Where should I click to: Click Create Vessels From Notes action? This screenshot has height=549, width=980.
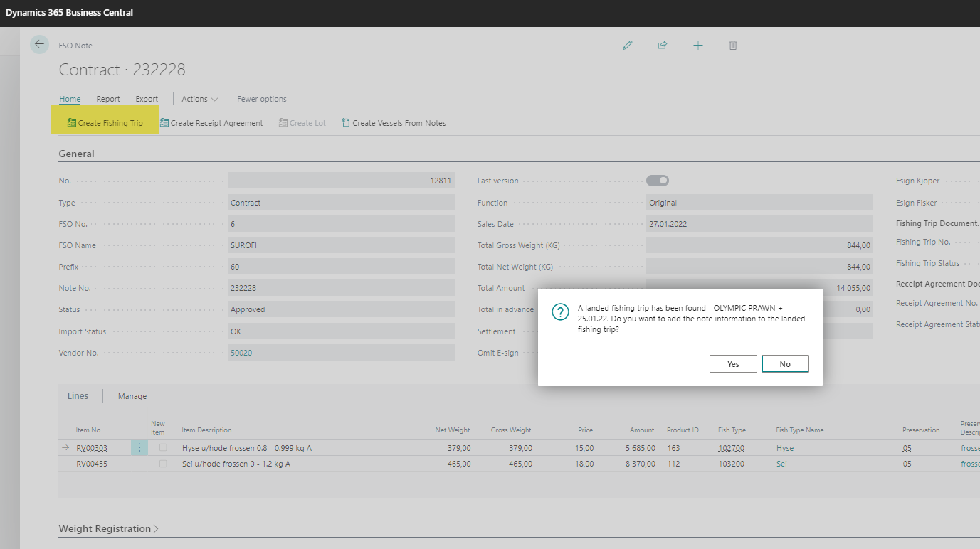coord(394,123)
